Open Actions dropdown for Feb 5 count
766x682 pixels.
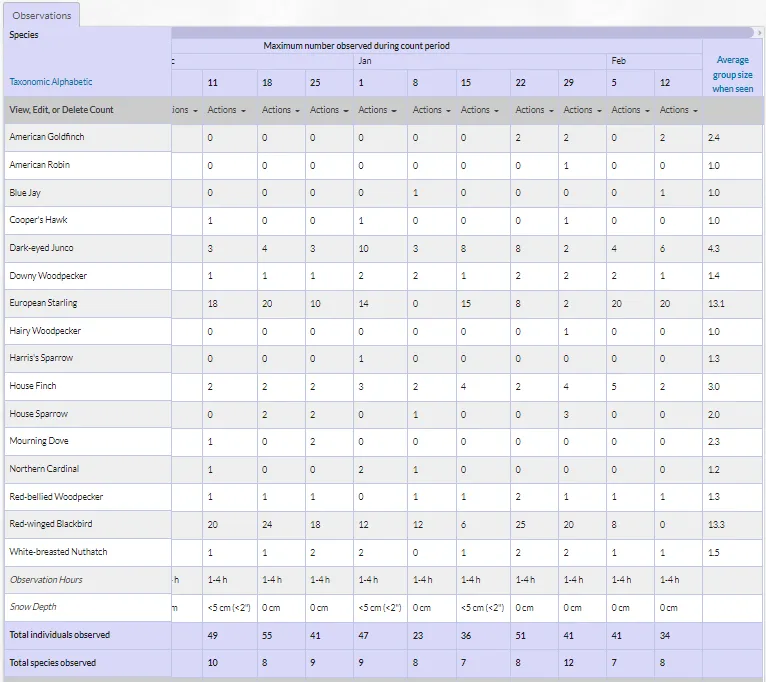click(630, 110)
